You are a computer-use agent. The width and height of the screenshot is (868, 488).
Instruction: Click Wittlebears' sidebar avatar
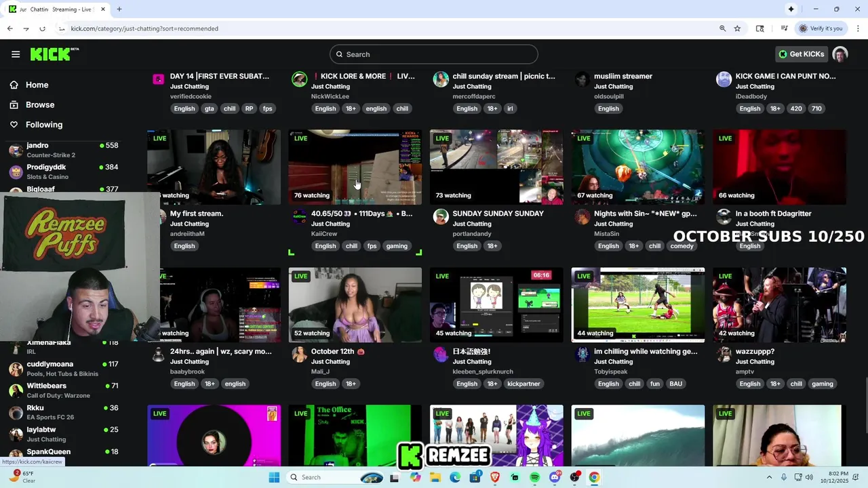[x=16, y=390]
